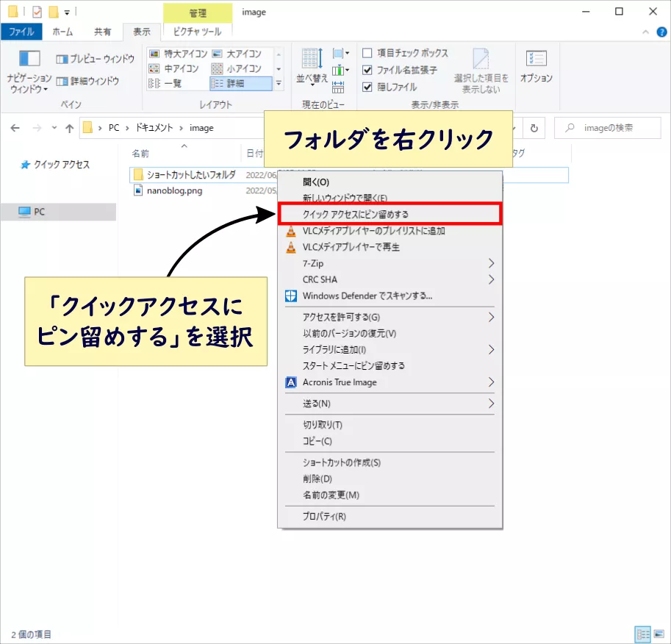This screenshot has height=644, width=671.
Task: Select the Extra Large Icons layout
Action: [178, 54]
